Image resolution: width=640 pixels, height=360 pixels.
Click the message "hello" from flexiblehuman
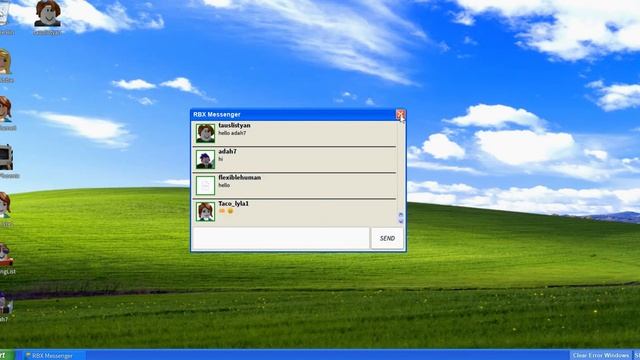click(224, 185)
